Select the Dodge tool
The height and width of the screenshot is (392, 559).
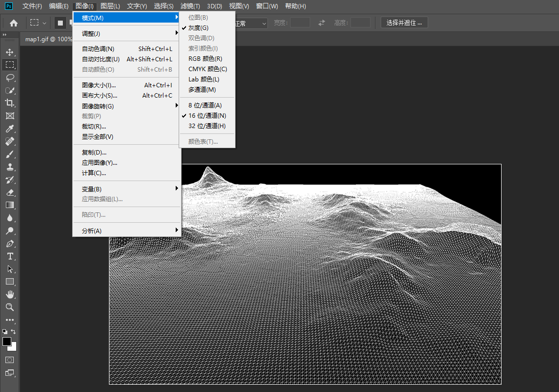click(x=10, y=231)
